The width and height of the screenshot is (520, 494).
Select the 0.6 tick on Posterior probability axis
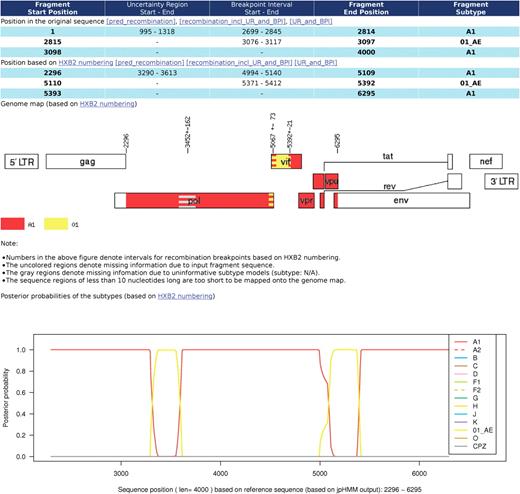point(21,393)
